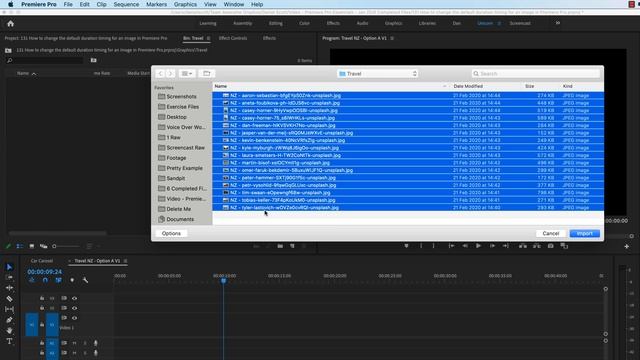Select the Ripple Edit tool
640x360 pixels.
tap(9, 288)
